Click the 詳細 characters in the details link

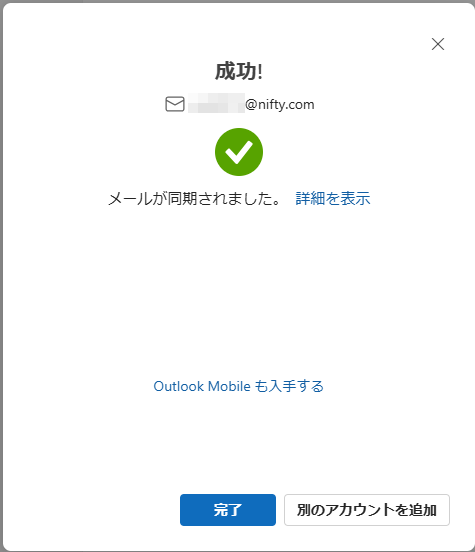point(310,199)
